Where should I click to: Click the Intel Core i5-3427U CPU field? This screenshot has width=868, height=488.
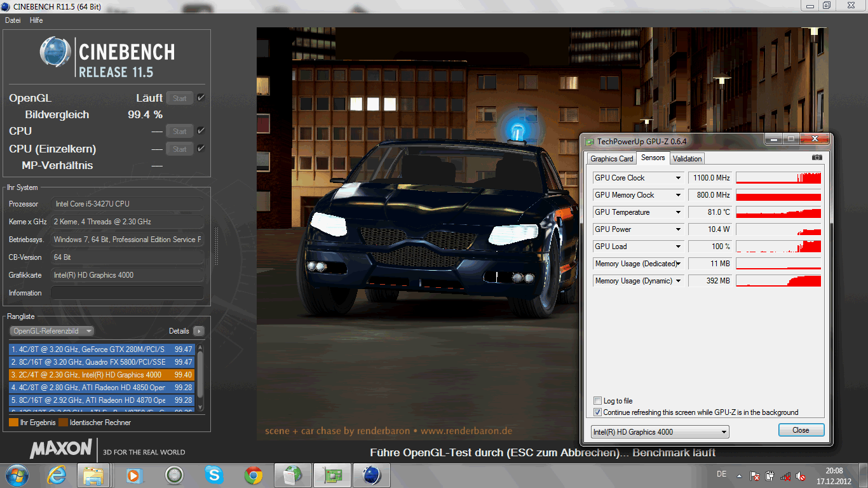[127, 204]
